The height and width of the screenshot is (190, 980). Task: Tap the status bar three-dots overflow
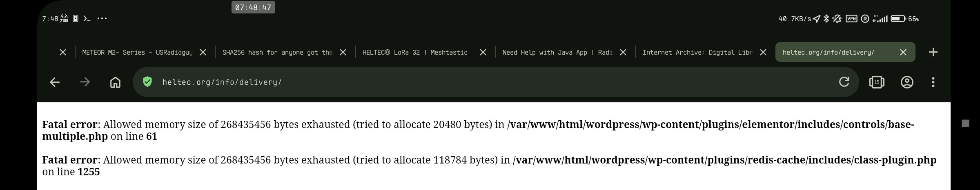(x=102, y=18)
